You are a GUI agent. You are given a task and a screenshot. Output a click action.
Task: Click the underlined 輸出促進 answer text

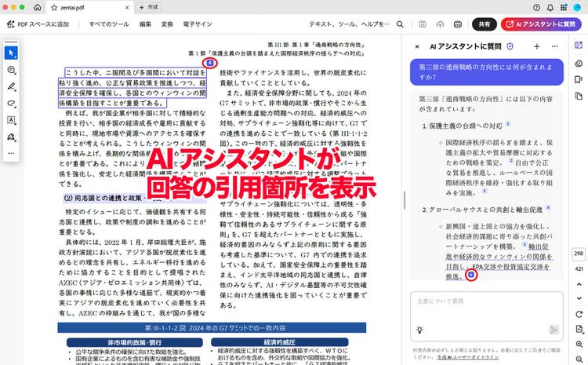click(x=499, y=261)
